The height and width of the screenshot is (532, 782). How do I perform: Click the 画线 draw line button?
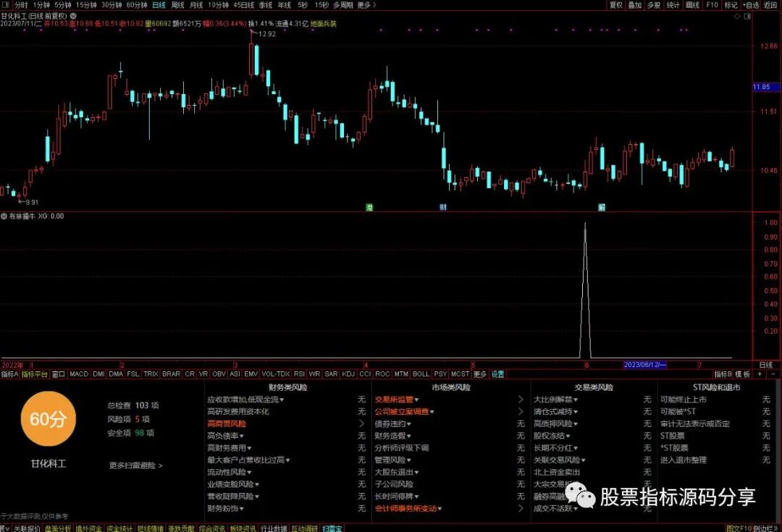[693, 4]
